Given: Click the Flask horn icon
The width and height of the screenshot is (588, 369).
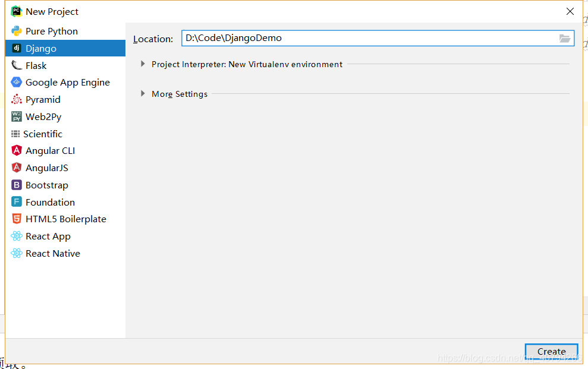Looking at the screenshot, I should click(17, 65).
